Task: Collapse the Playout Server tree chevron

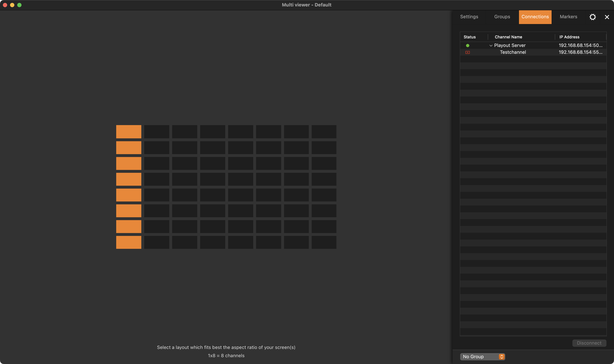Action: [491, 45]
